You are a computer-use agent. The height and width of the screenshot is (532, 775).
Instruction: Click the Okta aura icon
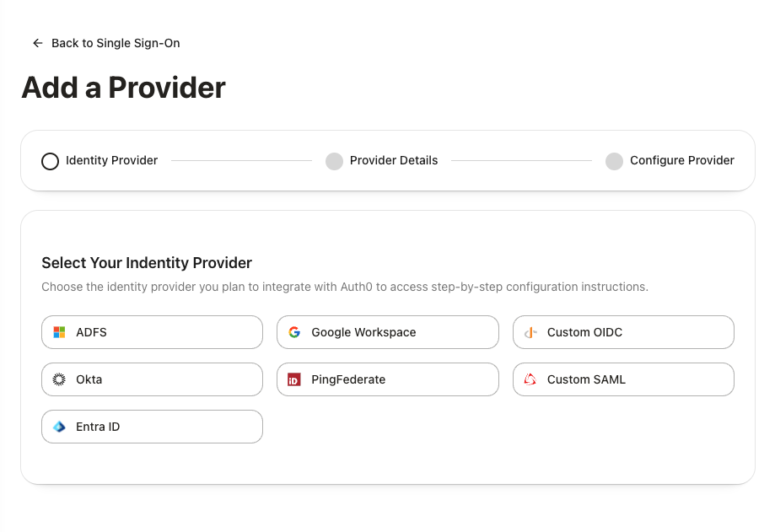coord(59,379)
